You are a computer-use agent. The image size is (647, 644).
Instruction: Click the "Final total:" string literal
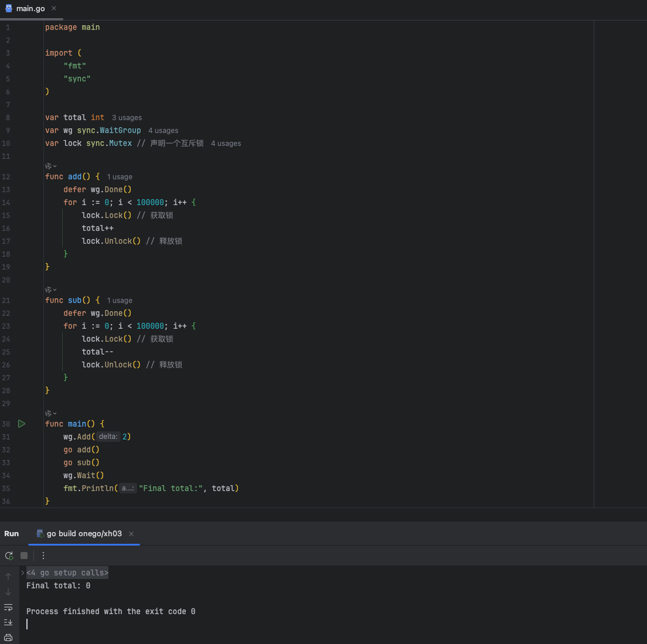171,488
